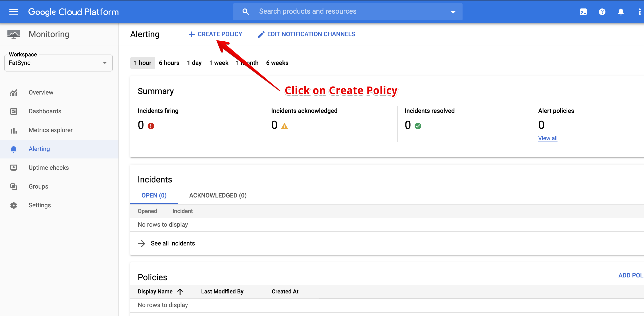Sort by Display Name arrow icon

pos(180,292)
